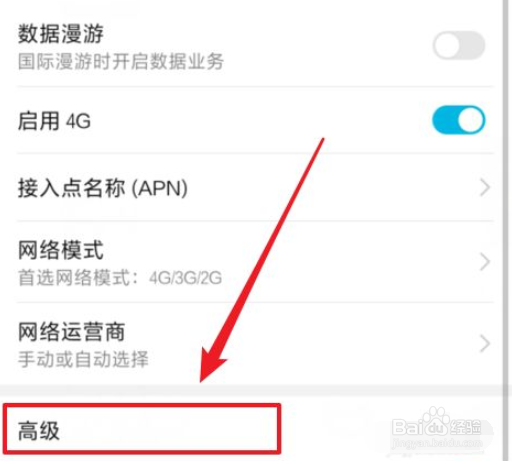Click the vertical scrollbar strip at right edge
Viewport: 512px width, 461px height.
(507, 230)
